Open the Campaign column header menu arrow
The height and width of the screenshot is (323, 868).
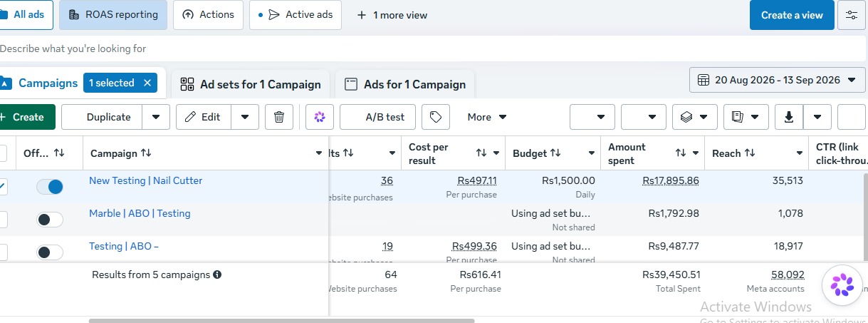point(319,153)
